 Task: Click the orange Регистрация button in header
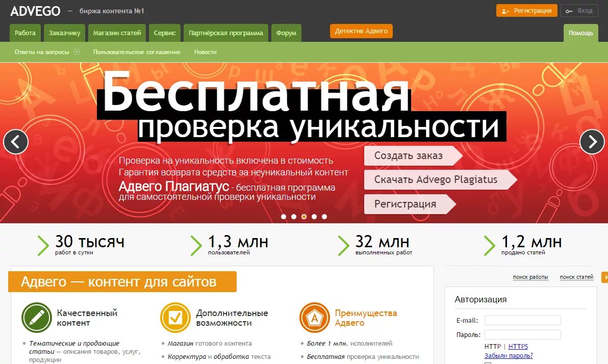coord(526,11)
